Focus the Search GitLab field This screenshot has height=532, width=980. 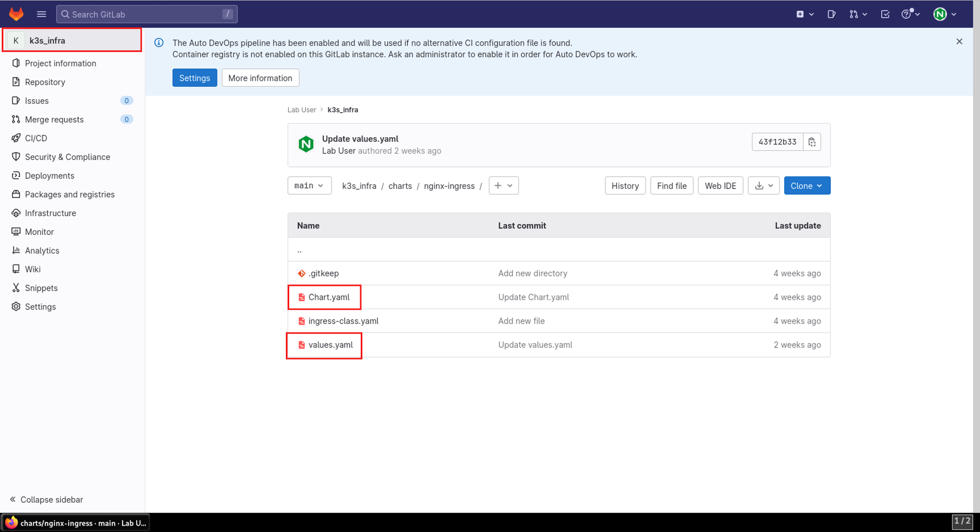(147, 14)
